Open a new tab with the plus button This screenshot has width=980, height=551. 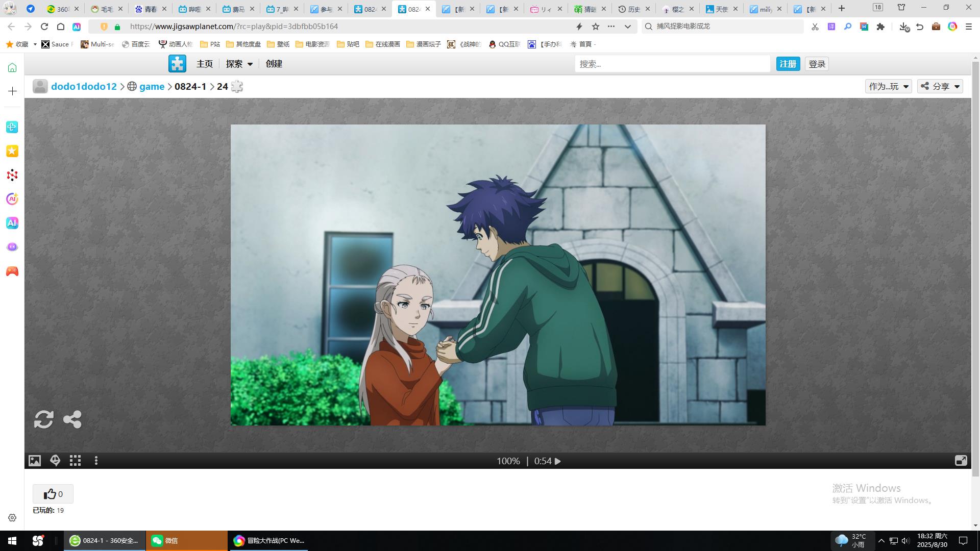(x=842, y=8)
